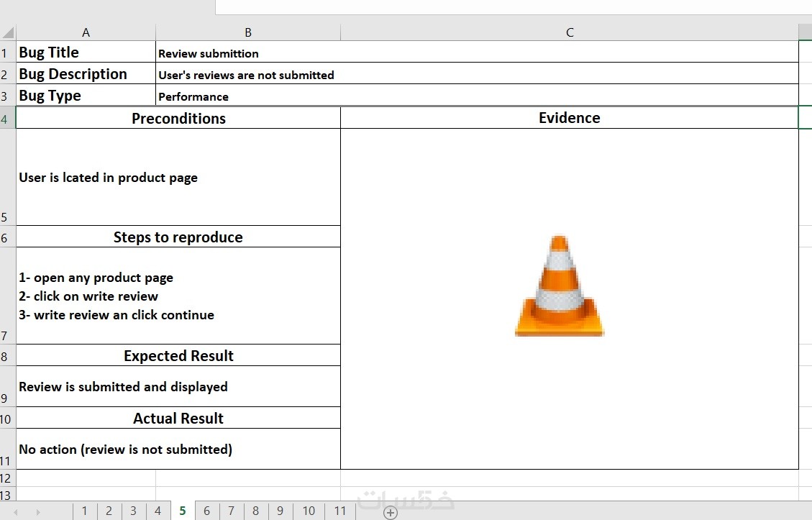Switch to sheet tab 8
Image resolution: width=812 pixels, height=520 pixels.
[255, 511]
